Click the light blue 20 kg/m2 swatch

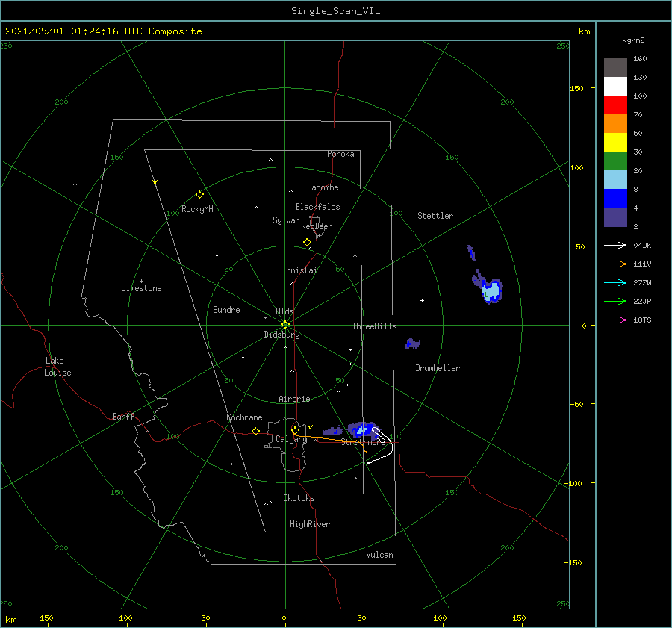(x=615, y=180)
